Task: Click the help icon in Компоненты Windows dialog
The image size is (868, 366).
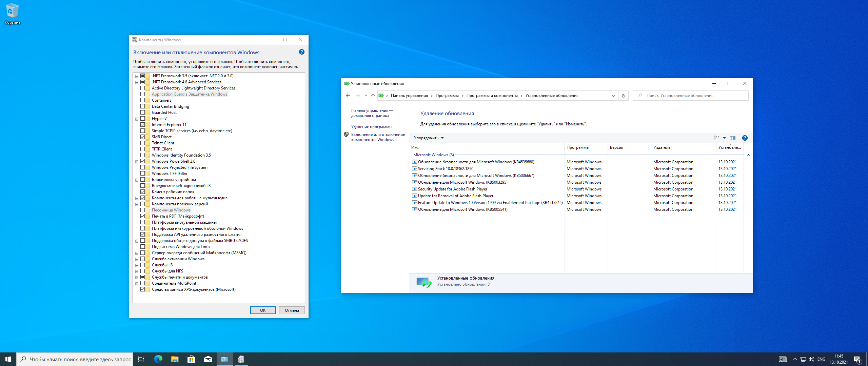Action: point(301,52)
